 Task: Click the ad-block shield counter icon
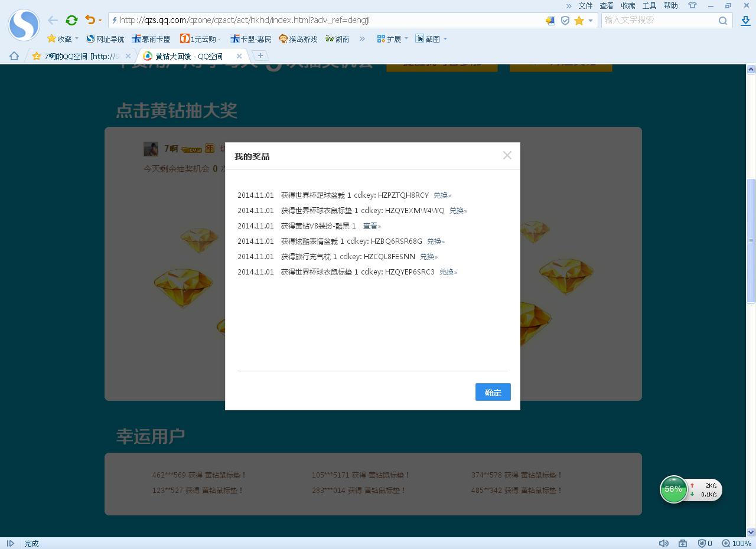click(x=705, y=543)
